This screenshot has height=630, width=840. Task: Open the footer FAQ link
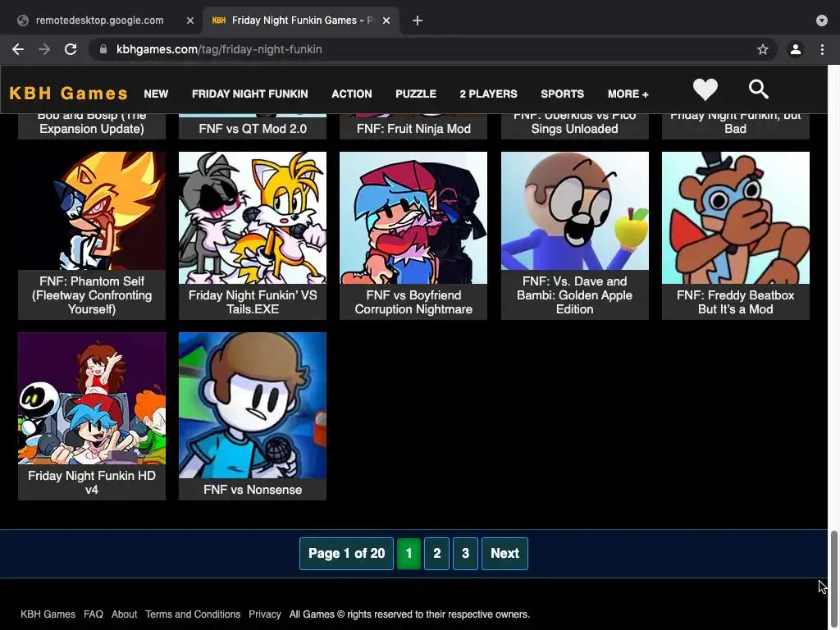pyautogui.click(x=94, y=614)
